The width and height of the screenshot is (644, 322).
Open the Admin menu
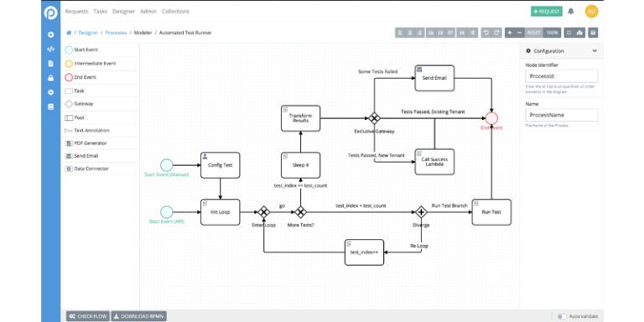coord(148,12)
